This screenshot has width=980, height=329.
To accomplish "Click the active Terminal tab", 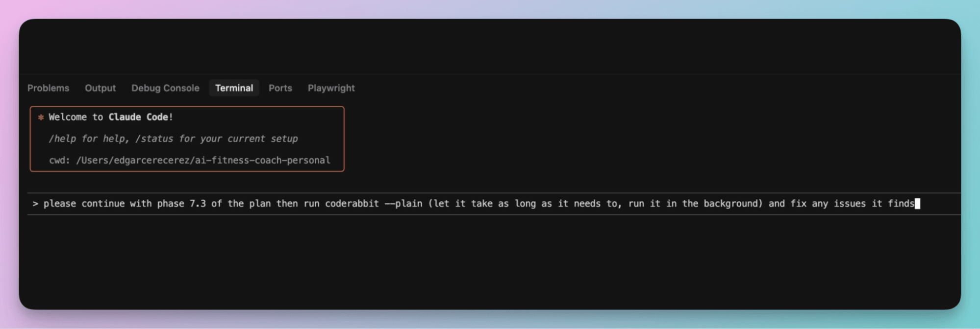I will pos(234,88).
